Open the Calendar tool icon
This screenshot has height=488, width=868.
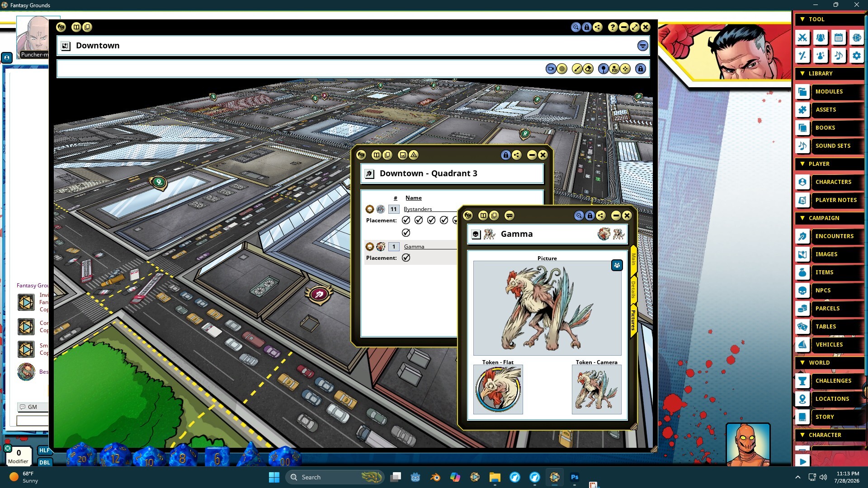(x=839, y=38)
